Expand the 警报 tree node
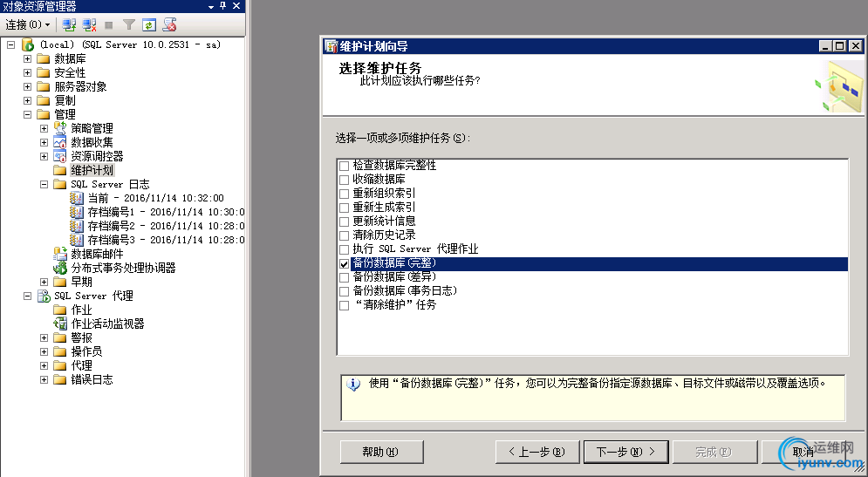This screenshot has height=477, width=868. pos(44,337)
